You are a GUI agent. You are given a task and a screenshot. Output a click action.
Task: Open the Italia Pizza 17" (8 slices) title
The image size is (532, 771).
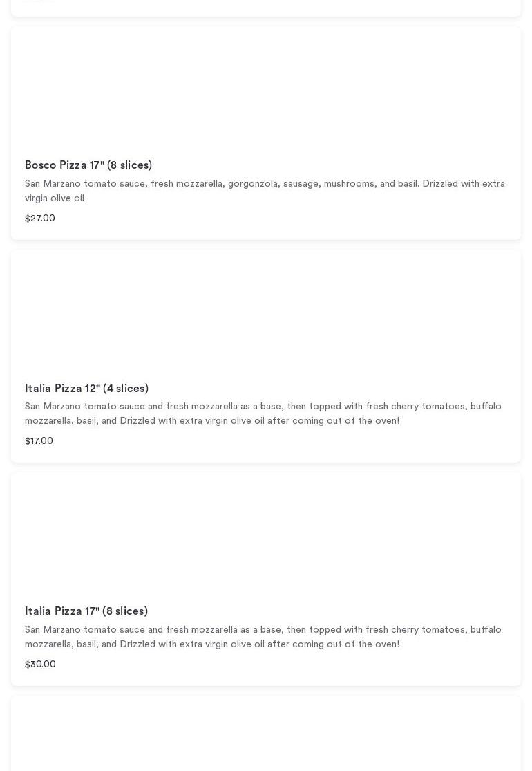(x=86, y=611)
